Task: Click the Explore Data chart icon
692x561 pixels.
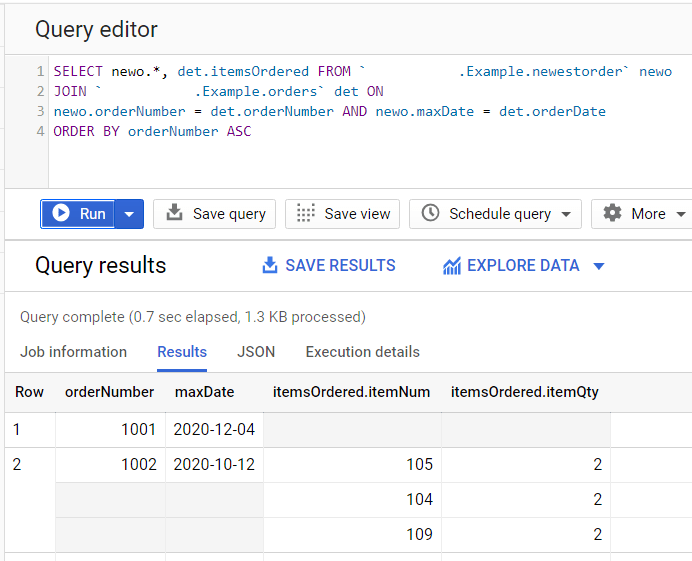Action: point(452,266)
